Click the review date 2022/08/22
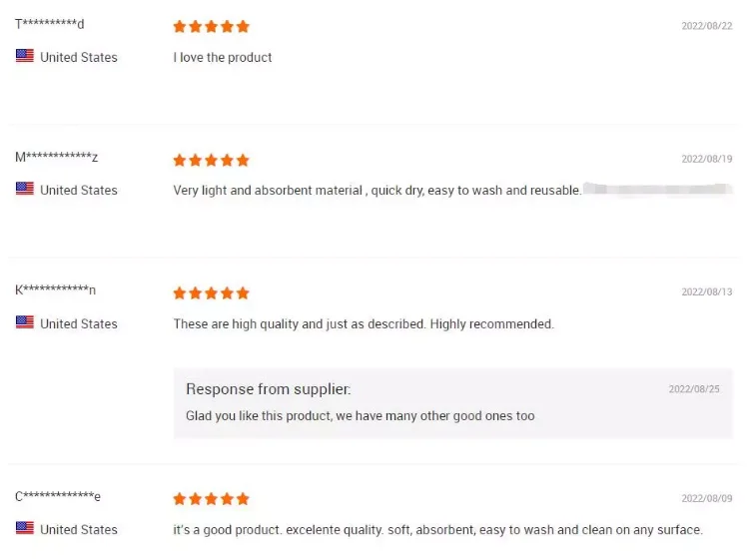Viewport: 755px width, 560px height. pos(706,26)
